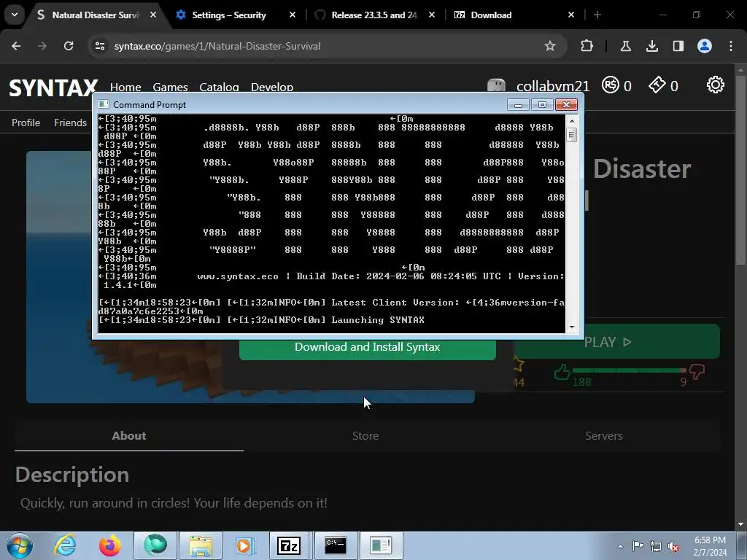The width and height of the screenshot is (747, 560).
Task: Open browser Downloads icon
Action: [651, 46]
